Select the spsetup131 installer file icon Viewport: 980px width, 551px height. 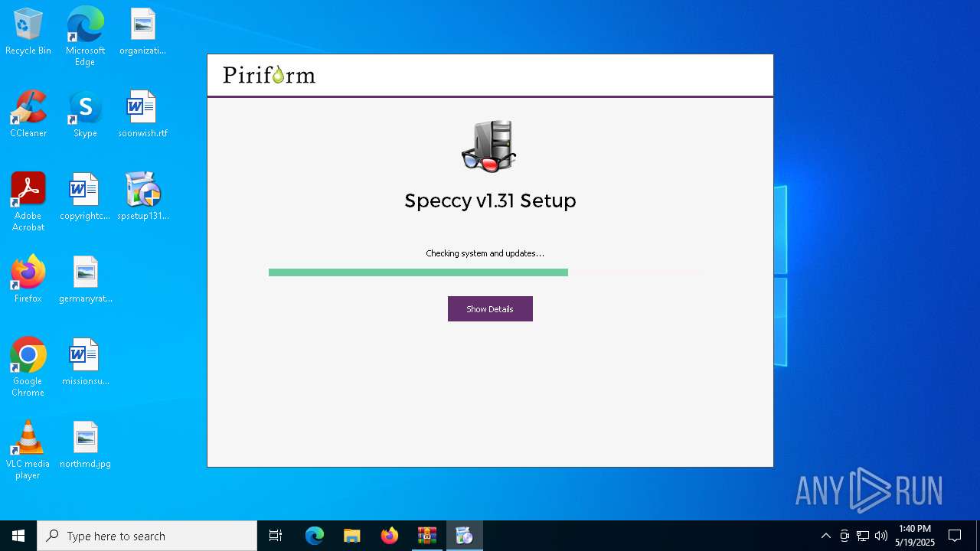coord(142,197)
